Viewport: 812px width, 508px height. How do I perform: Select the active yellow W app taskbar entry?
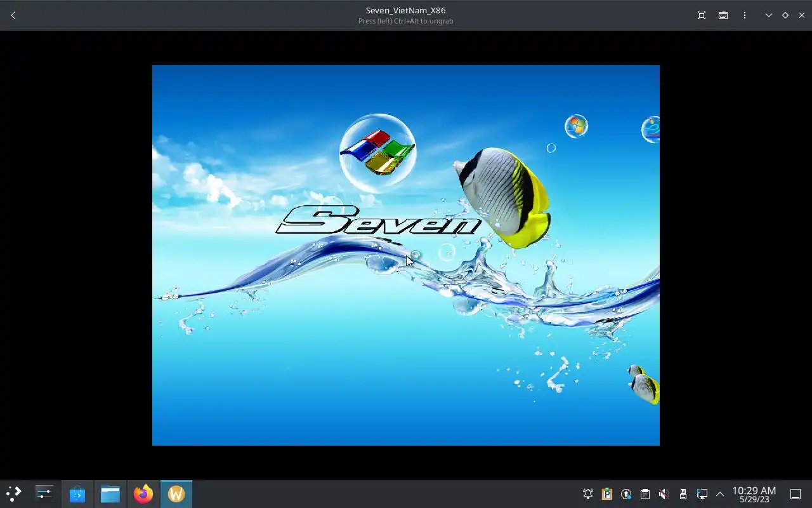pos(176,493)
